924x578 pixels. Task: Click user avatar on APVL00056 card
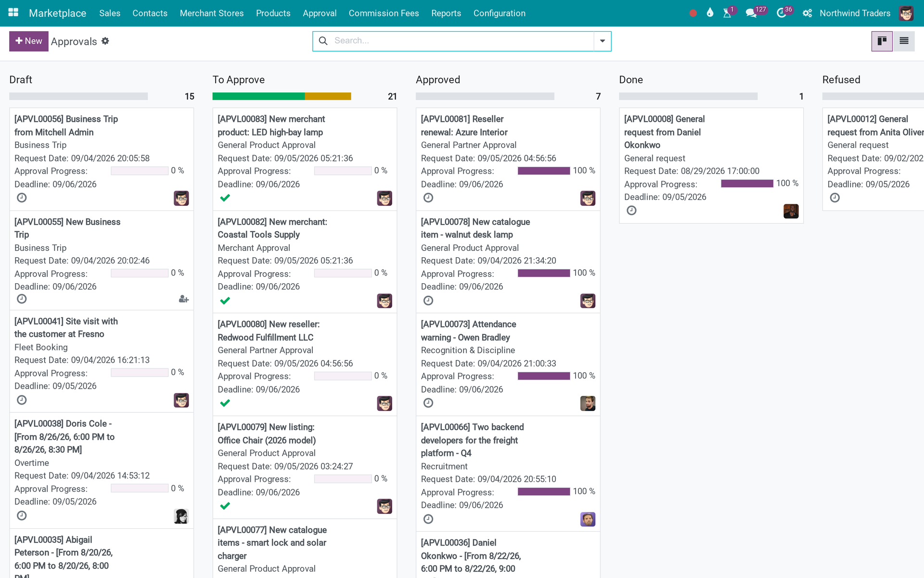pos(181,198)
